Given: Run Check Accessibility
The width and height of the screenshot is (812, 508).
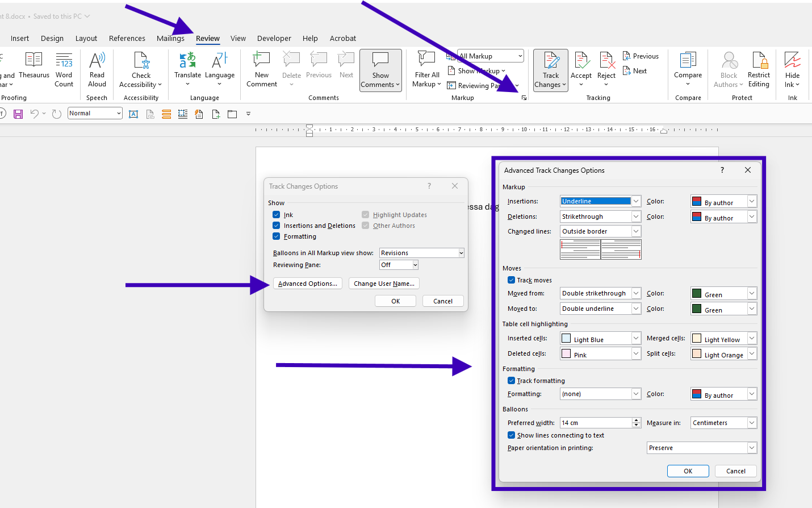Looking at the screenshot, I should click(x=141, y=69).
